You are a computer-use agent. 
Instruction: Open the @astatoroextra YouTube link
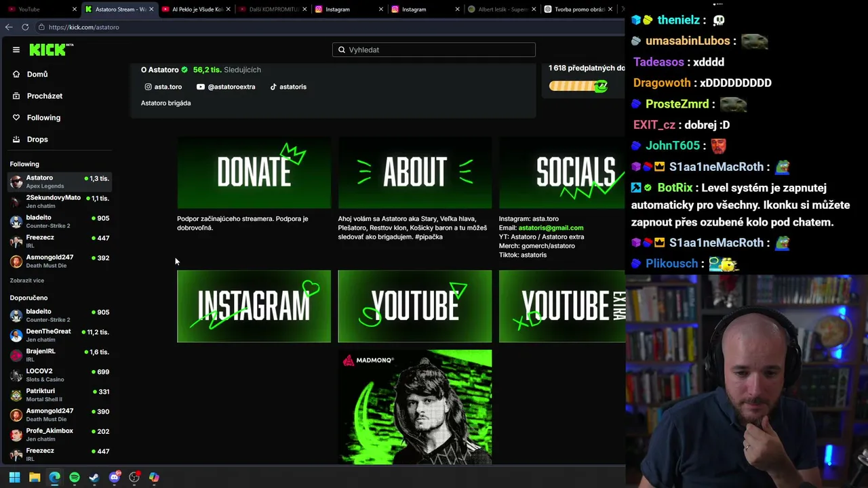(226, 87)
